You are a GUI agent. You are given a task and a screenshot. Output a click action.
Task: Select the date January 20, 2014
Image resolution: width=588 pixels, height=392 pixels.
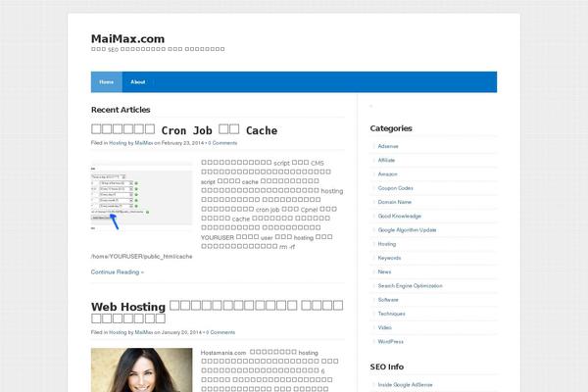click(181, 332)
